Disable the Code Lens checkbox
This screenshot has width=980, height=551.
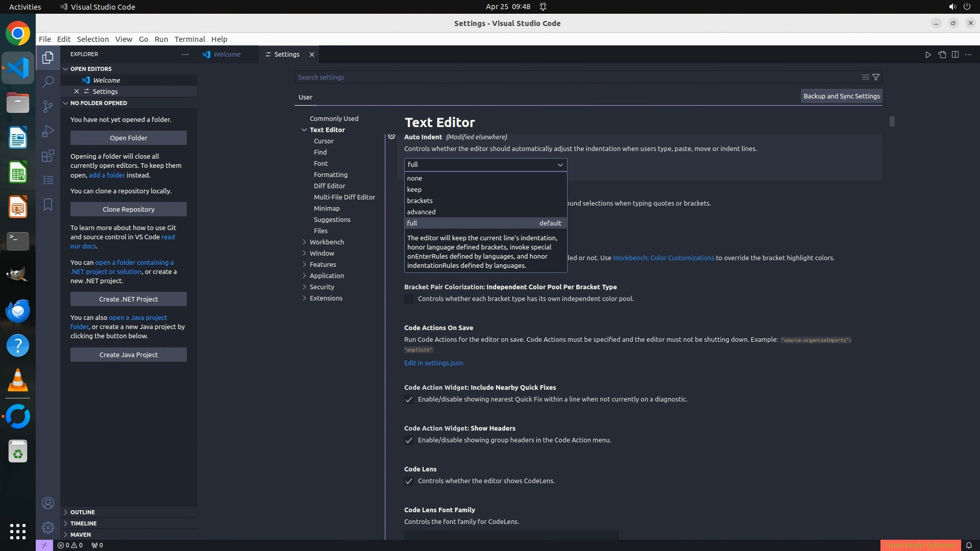tap(409, 481)
